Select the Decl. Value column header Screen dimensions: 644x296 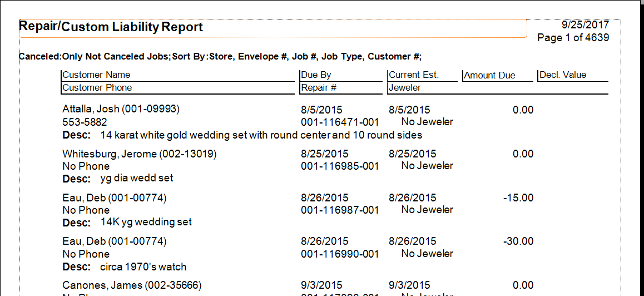tap(563, 75)
